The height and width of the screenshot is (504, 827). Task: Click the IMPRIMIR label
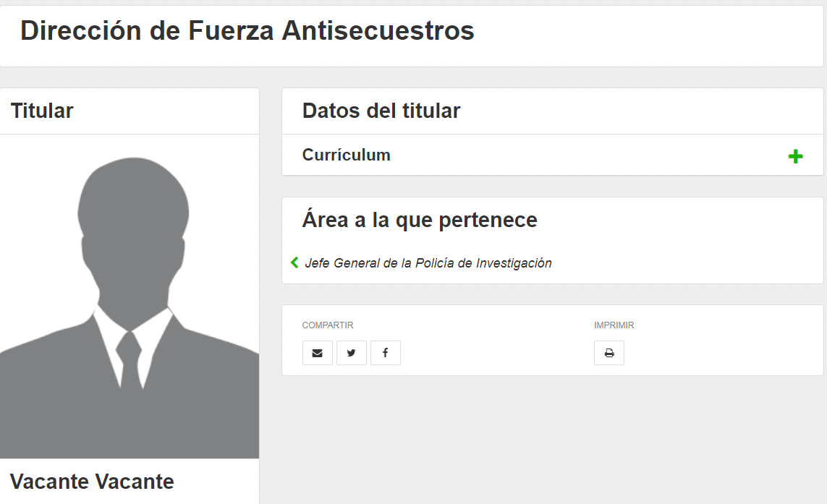[614, 325]
